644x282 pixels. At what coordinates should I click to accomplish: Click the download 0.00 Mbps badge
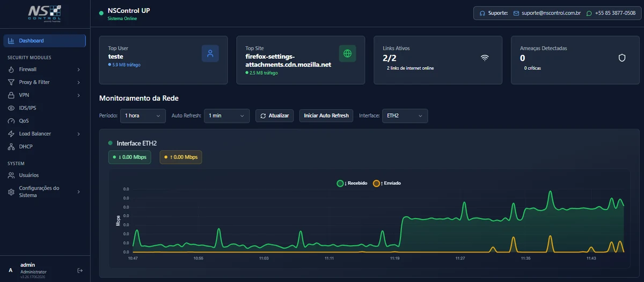coord(130,157)
